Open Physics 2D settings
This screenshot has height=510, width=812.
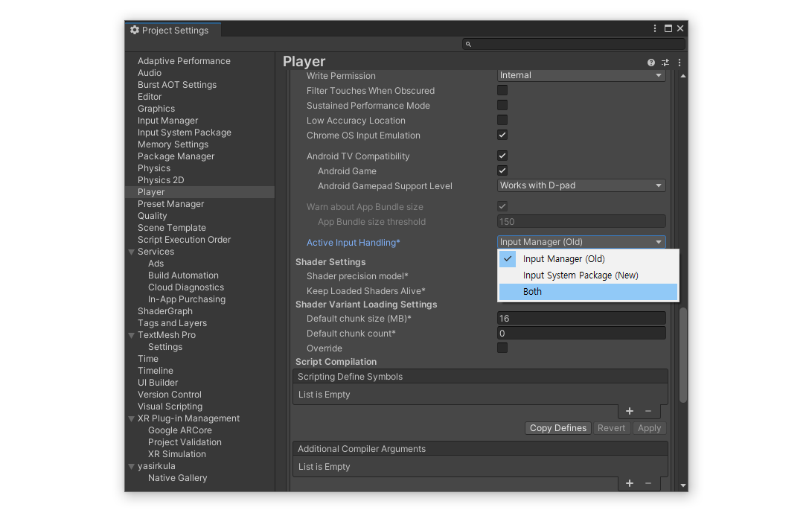click(161, 180)
